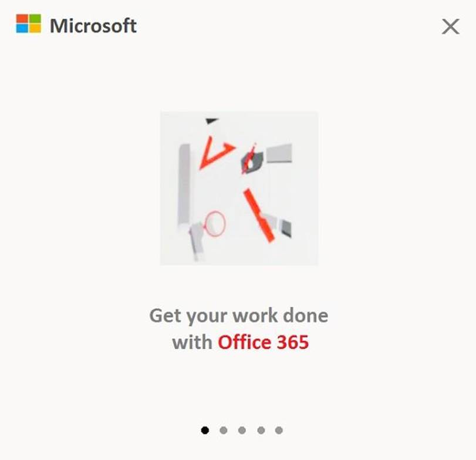Viewport: 476px width, 460px height.
Task: Click the green square of Microsoft logo
Action: click(35, 19)
